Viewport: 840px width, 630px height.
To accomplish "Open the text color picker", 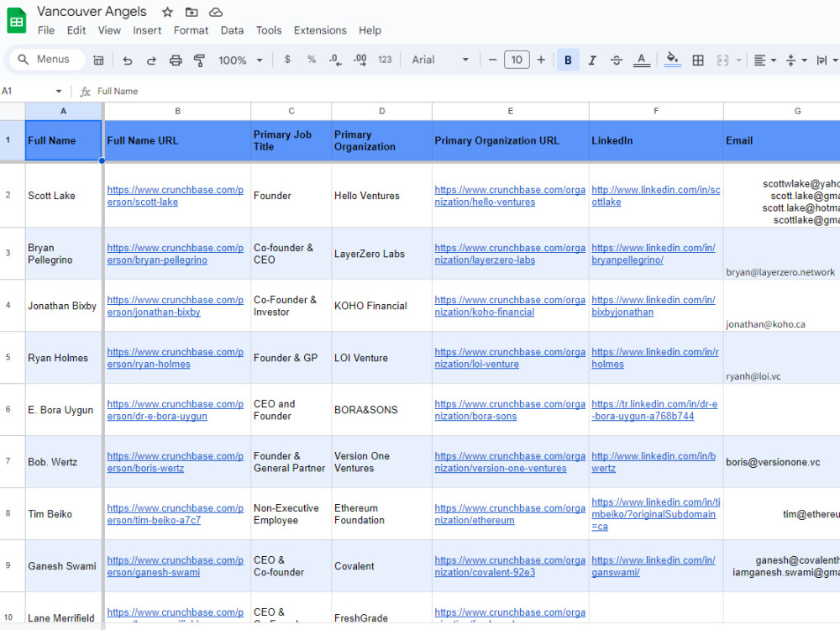I will click(641, 60).
